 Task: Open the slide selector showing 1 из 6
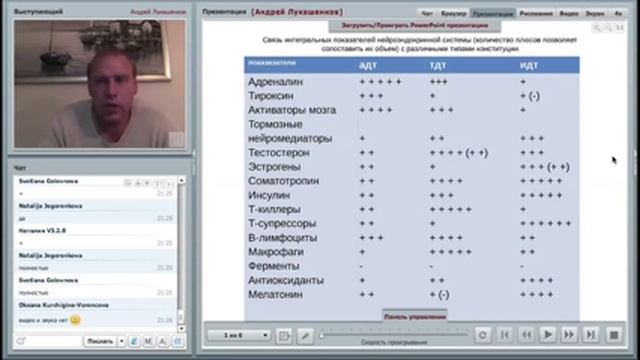coord(239,335)
